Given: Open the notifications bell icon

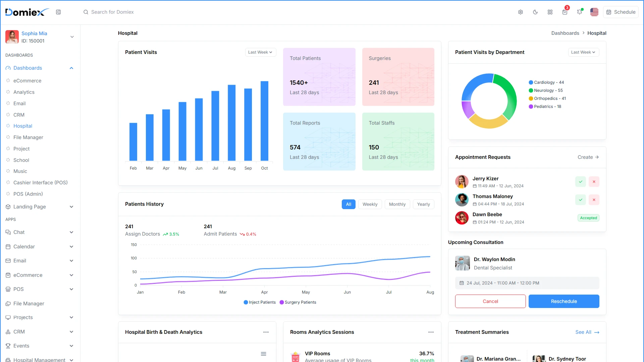Looking at the screenshot, I should [580, 12].
